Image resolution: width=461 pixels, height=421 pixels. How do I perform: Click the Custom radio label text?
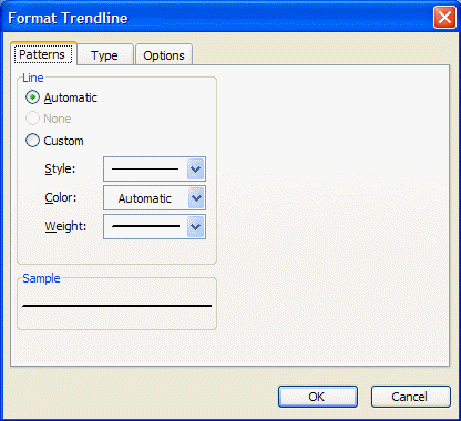63,141
